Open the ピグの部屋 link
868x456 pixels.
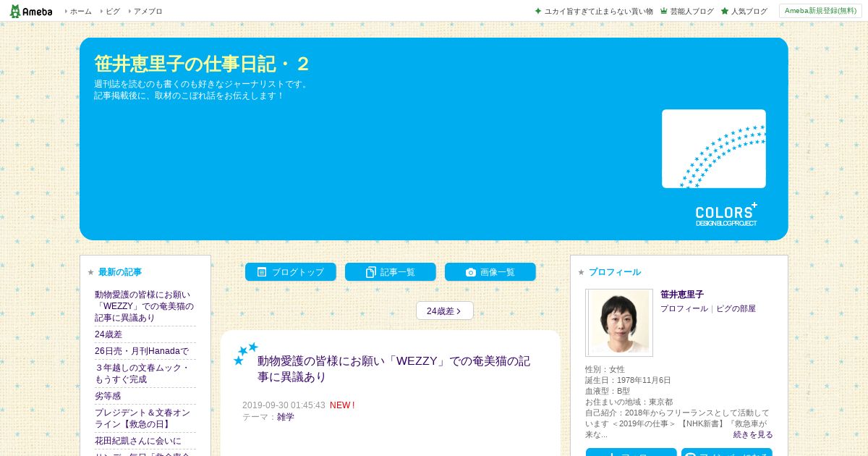coord(736,308)
